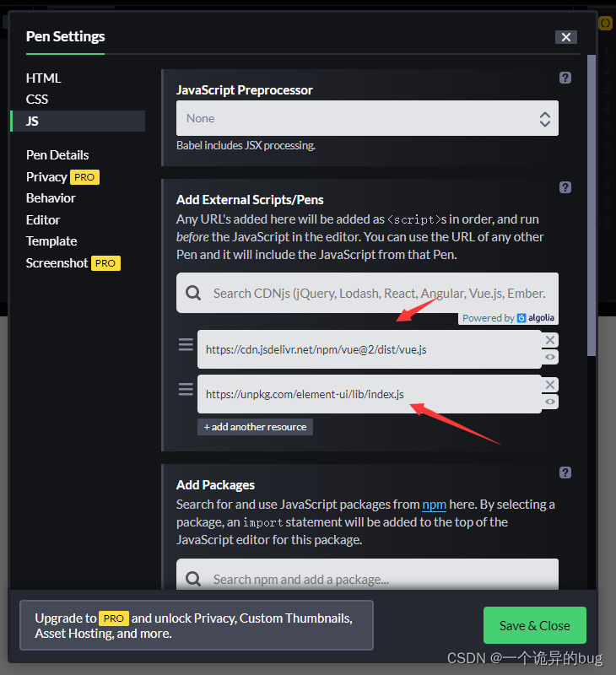Open the Behavior settings
616x675 pixels.
point(51,198)
